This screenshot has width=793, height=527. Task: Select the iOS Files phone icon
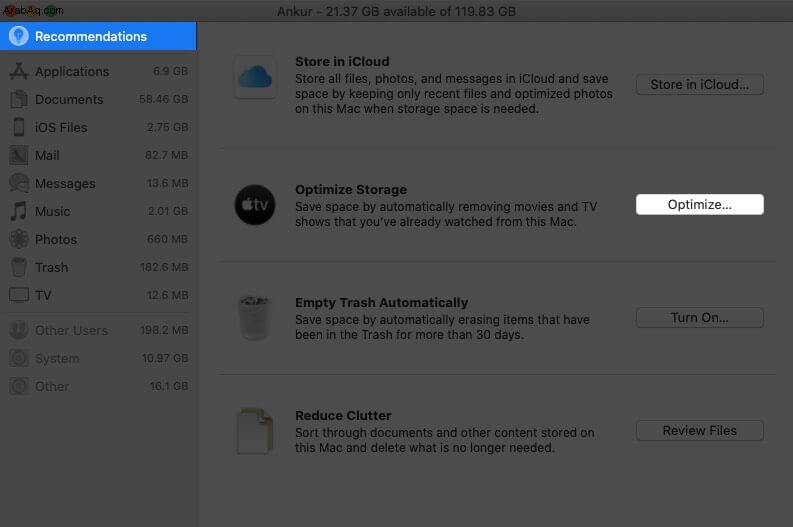pyautogui.click(x=19, y=127)
